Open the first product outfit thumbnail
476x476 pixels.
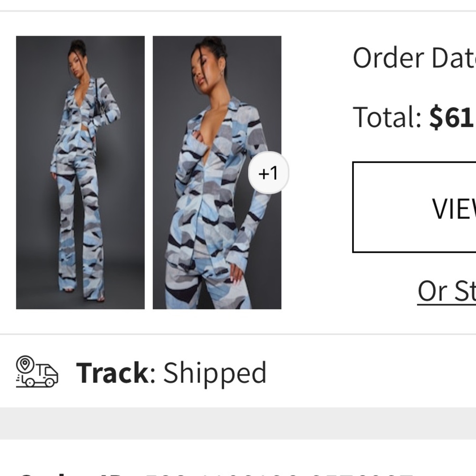[81, 171]
